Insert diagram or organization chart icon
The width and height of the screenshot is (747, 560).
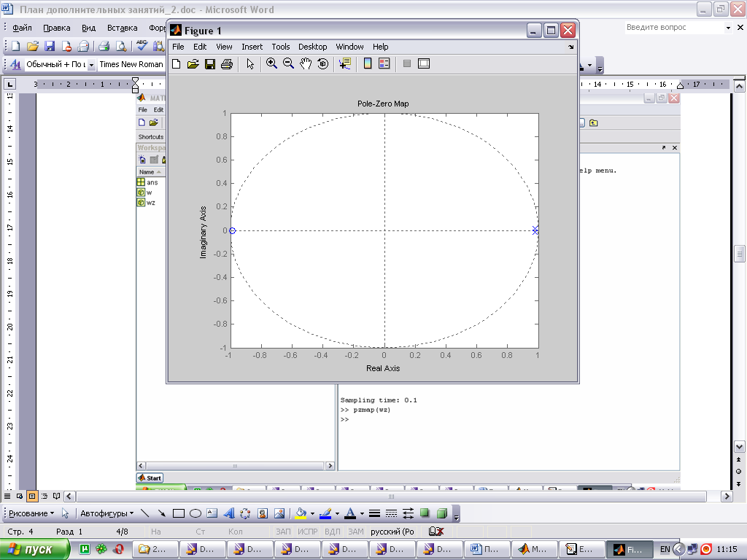point(245,513)
